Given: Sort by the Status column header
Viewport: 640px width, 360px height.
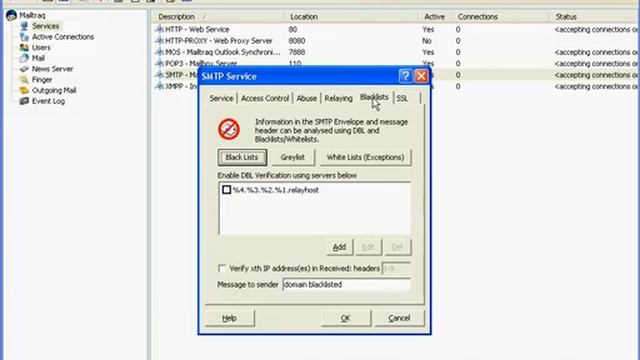Looking at the screenshot, I should 595,17.
